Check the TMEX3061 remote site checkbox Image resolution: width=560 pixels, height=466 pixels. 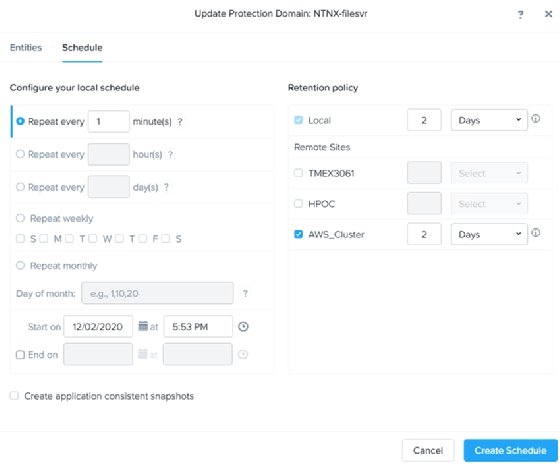pyautogui.click(x=298, y=173)
